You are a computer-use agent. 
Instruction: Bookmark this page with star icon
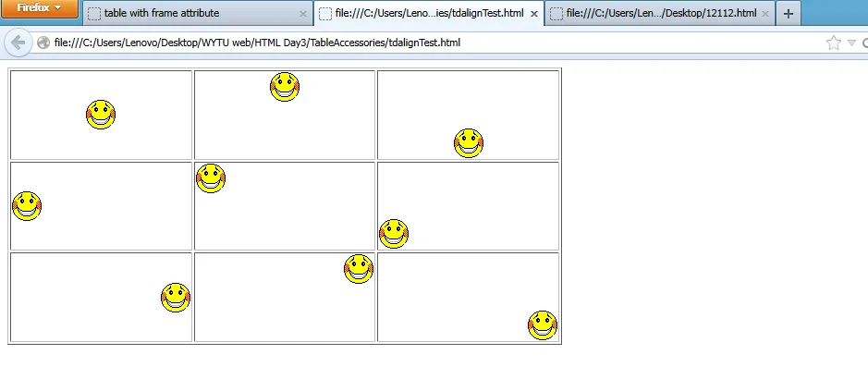pyautogui.click(x=833, y=43)
